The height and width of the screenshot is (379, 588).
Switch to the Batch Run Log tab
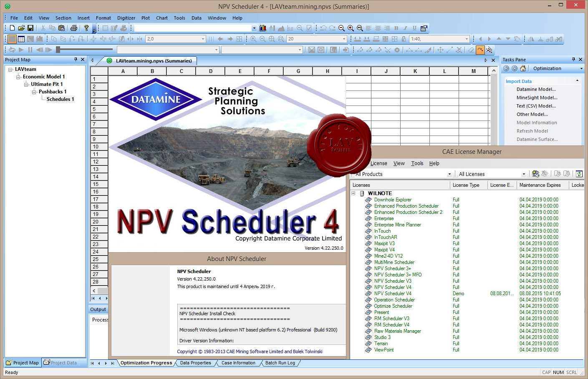coord(280,363)
